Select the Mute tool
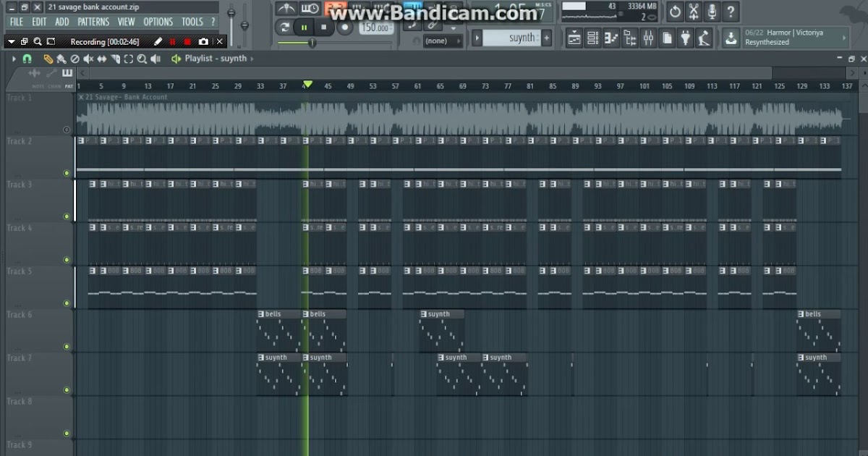The image size is (868, 456). pyautogui.click(x=88, y=59)
